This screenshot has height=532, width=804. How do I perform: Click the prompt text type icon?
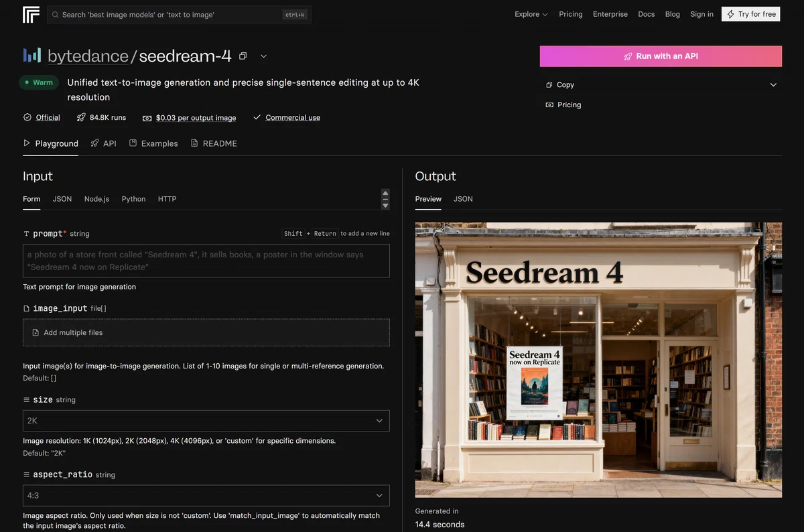27,234
